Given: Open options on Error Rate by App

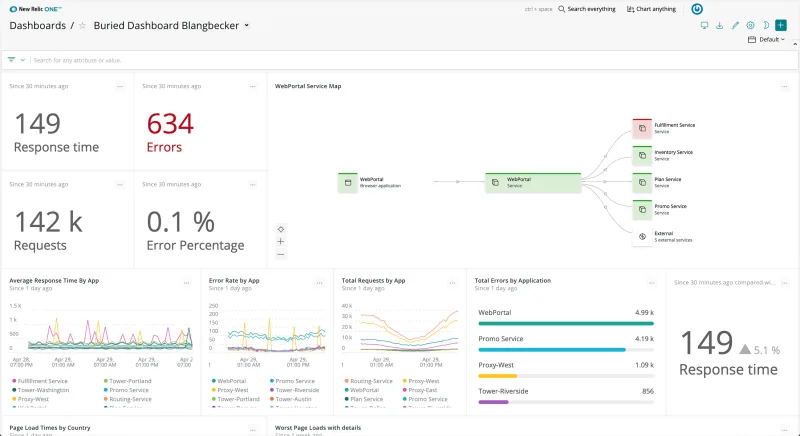Looking at the screenshot, I should coord(319,283).
